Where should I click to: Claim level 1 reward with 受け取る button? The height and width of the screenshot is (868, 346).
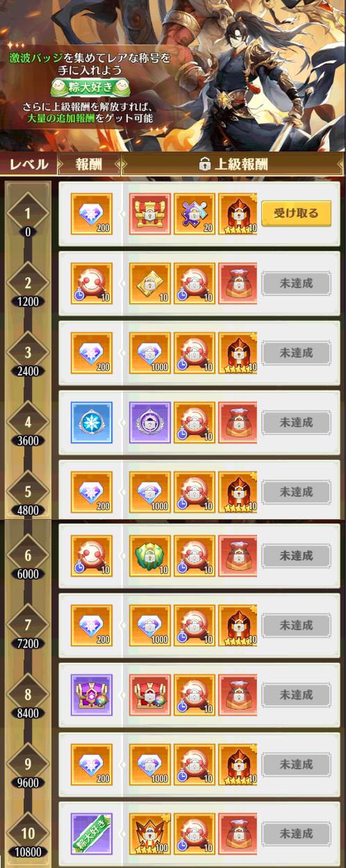[x=296, y=213]
